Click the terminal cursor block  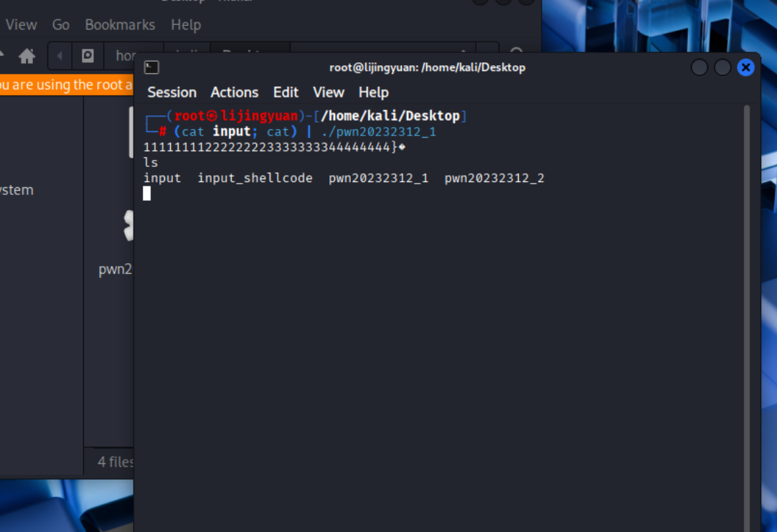pyautogui.click(x=146, y=194)
